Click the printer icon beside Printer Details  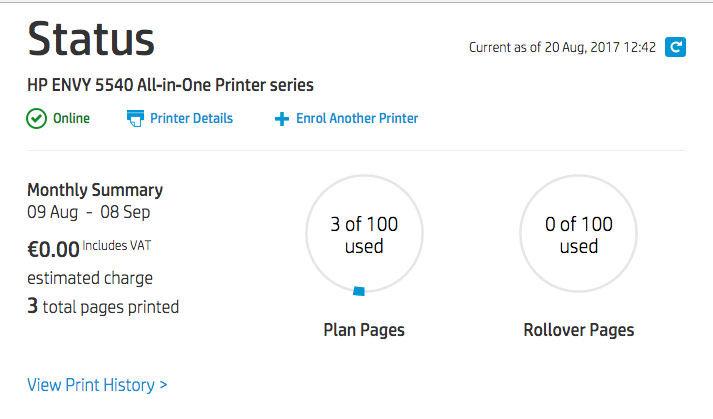[x=136, y=119]
